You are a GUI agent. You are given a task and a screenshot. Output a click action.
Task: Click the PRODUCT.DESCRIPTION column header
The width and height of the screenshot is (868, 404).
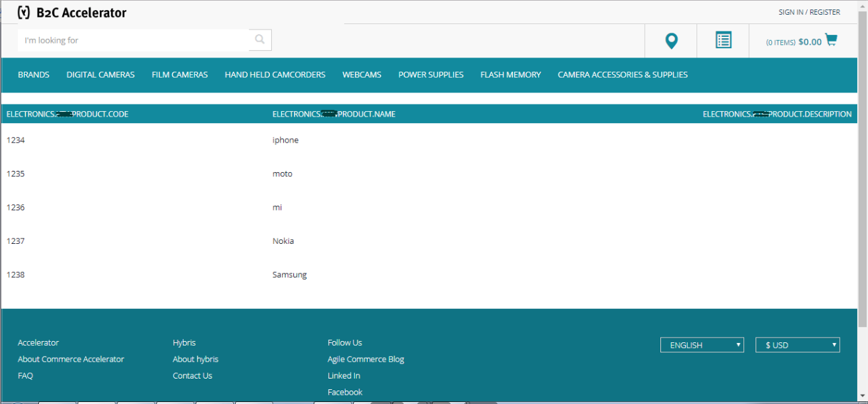[777, 114]
